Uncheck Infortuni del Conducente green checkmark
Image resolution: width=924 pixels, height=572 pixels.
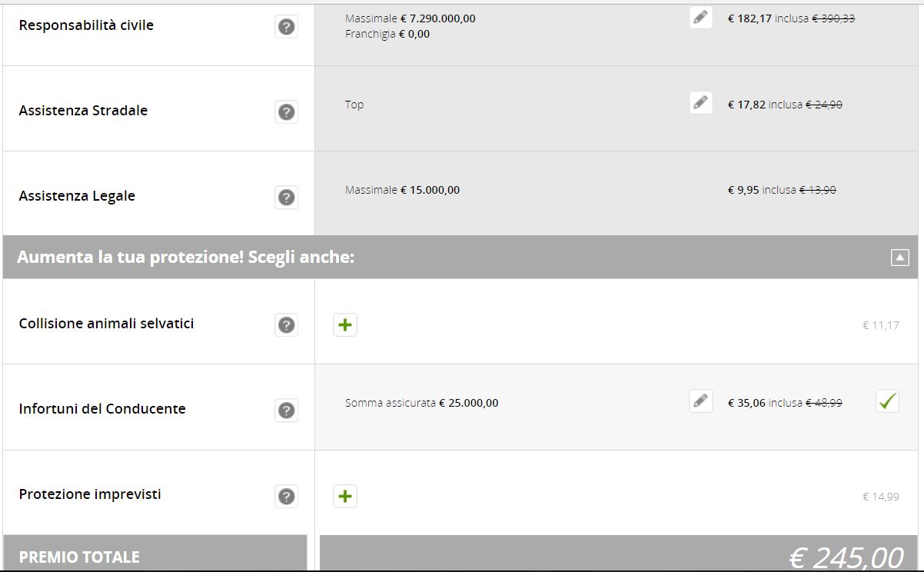pyautogui.click(x=887, y=401)
